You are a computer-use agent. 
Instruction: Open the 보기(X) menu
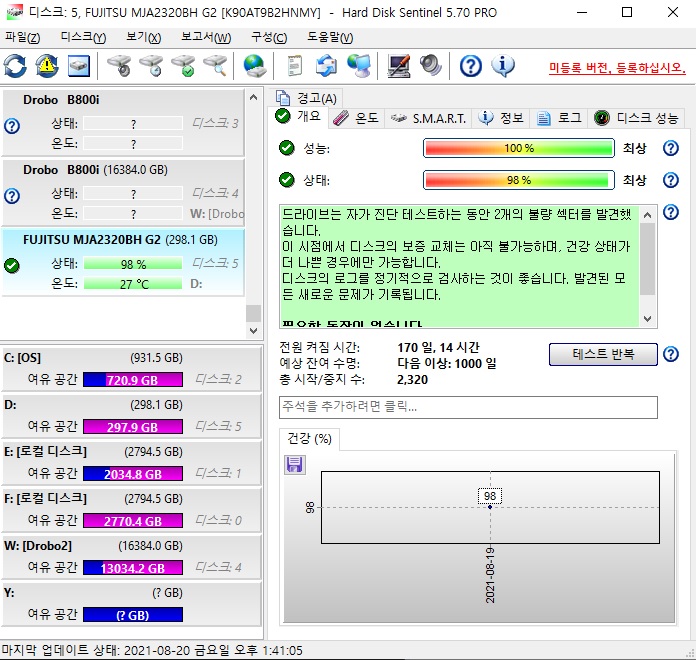tap(143, 37)
